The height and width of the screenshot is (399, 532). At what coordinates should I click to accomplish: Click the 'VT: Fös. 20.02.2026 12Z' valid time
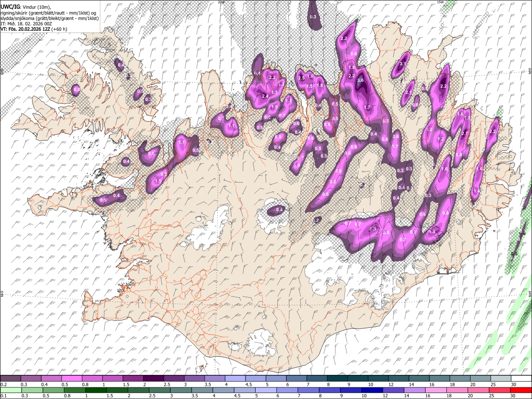(25, 29)
